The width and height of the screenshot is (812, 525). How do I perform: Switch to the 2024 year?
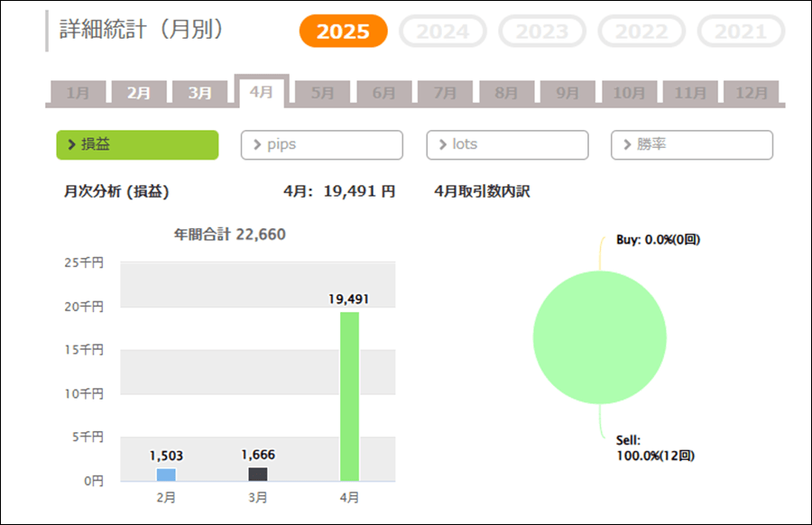pyautogui.click(x=443, y=31)
